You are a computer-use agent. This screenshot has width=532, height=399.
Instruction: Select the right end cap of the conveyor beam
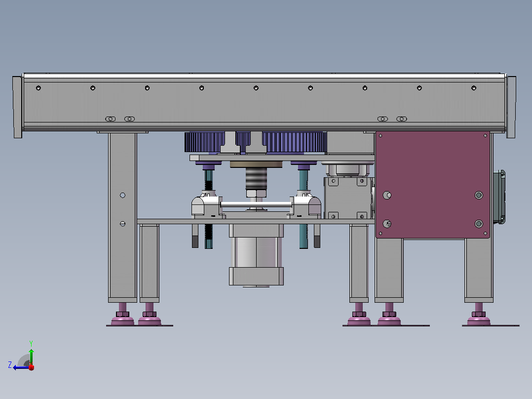[511, 107]
